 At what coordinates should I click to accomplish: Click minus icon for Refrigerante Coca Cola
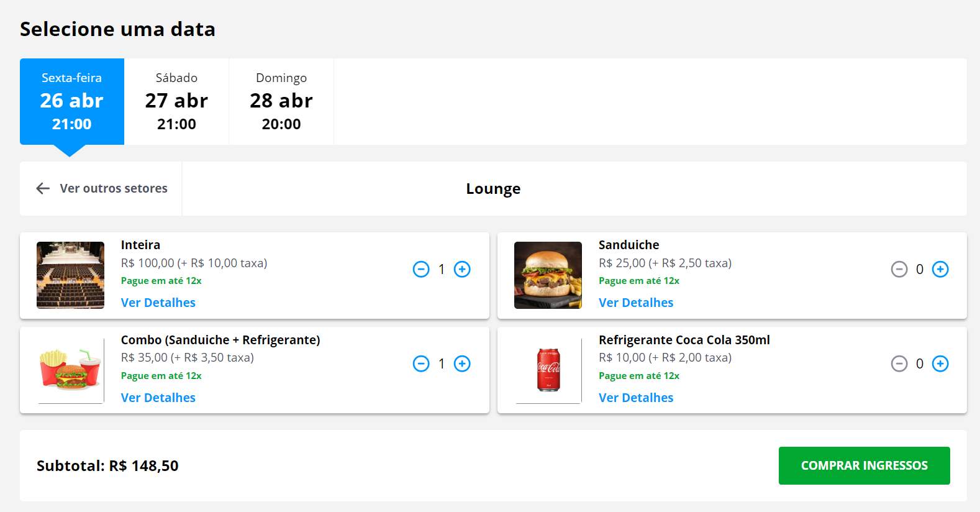[899, 363]
